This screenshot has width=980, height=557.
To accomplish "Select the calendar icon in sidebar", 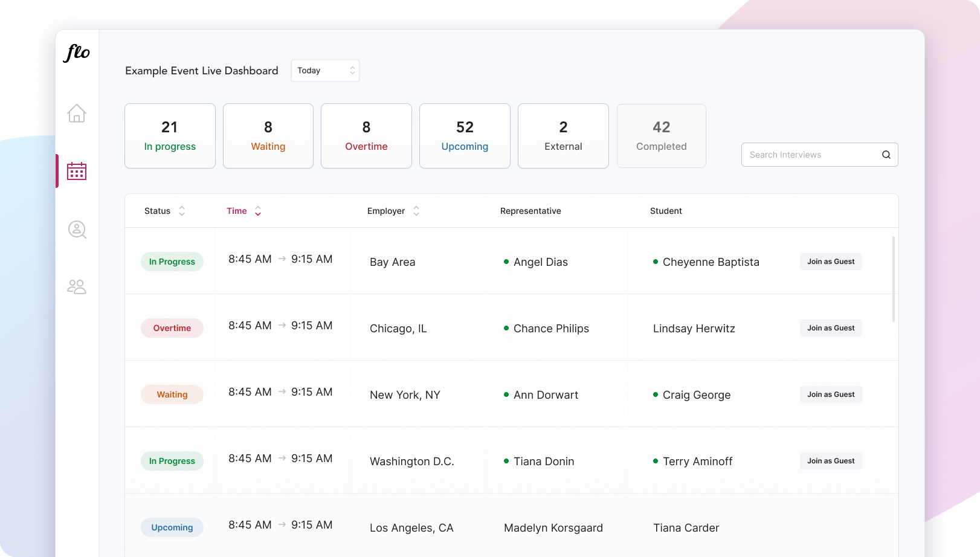I will [77, 172].
